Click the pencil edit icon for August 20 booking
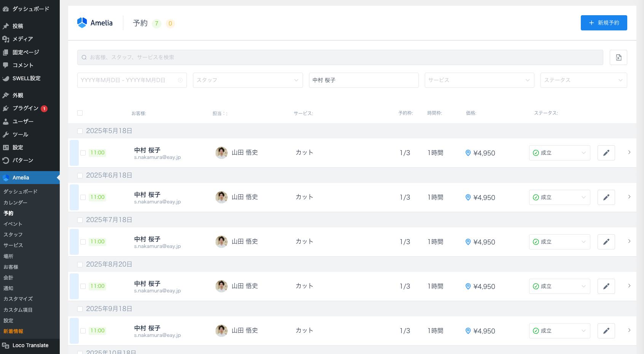644x354 pixels. [606, 286]
